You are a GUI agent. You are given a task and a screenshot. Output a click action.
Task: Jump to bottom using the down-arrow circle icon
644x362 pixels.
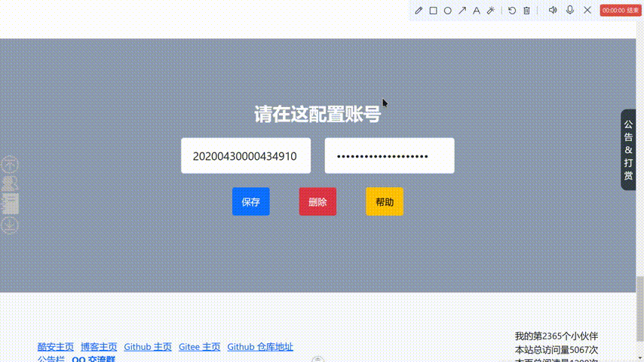click(10, 225)
